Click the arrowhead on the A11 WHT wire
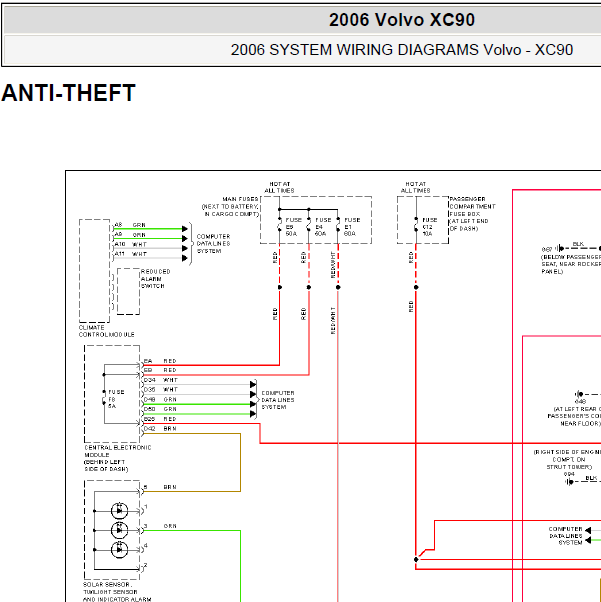The image size is (601, 602). coord(185,258)
